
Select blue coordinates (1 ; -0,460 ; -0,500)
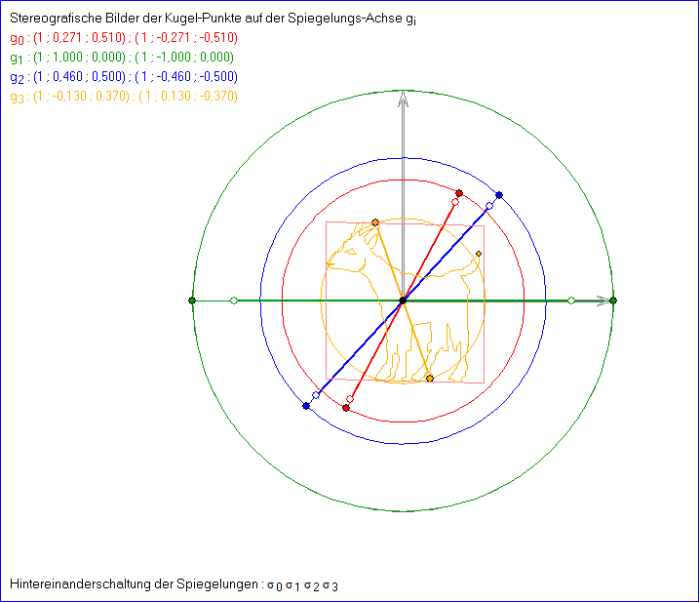(186, 77)
